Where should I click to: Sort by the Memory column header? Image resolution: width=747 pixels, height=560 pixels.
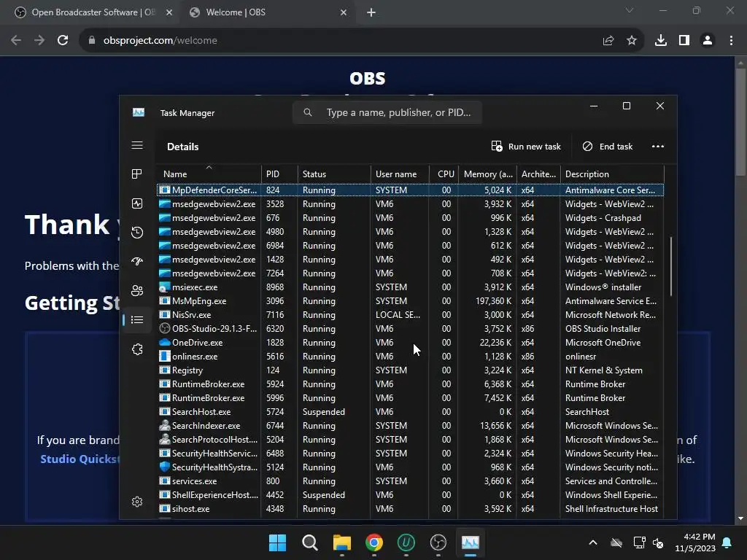pos(487,174)
